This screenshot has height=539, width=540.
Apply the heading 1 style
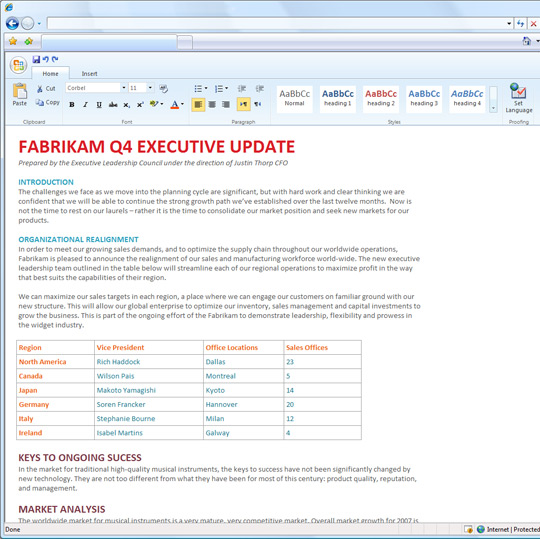[x=338, y=99]
